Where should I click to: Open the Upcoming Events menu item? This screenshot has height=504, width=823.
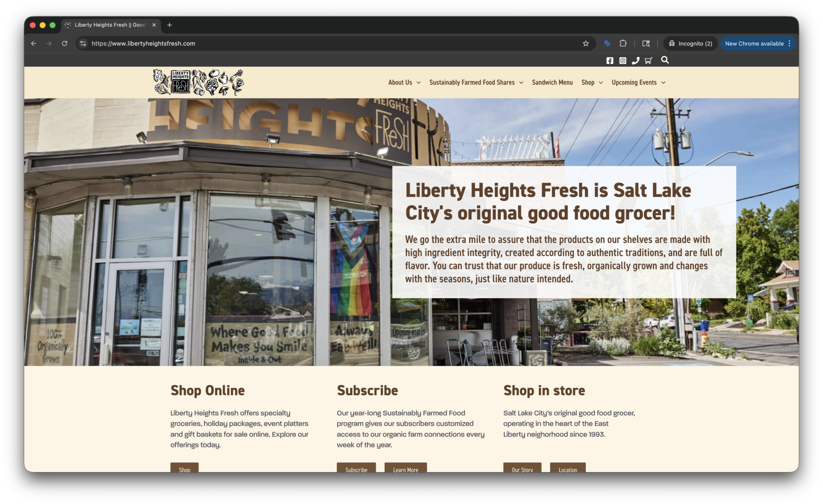634,83
